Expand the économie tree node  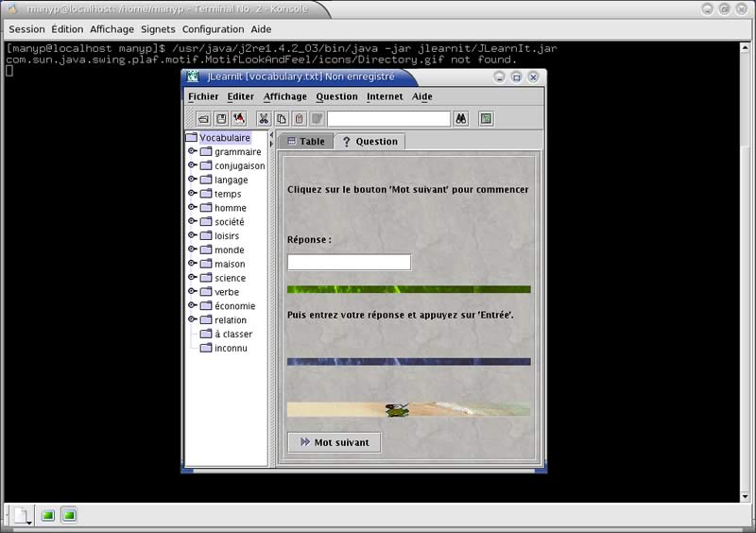tap(192, 305)
